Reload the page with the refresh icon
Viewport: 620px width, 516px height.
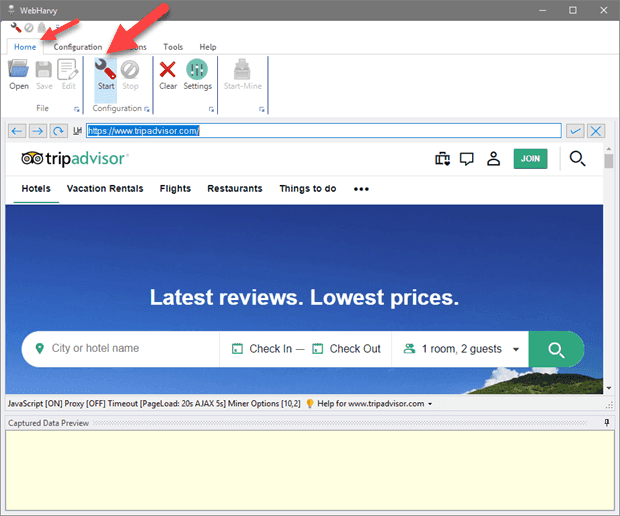coord(58,131)
